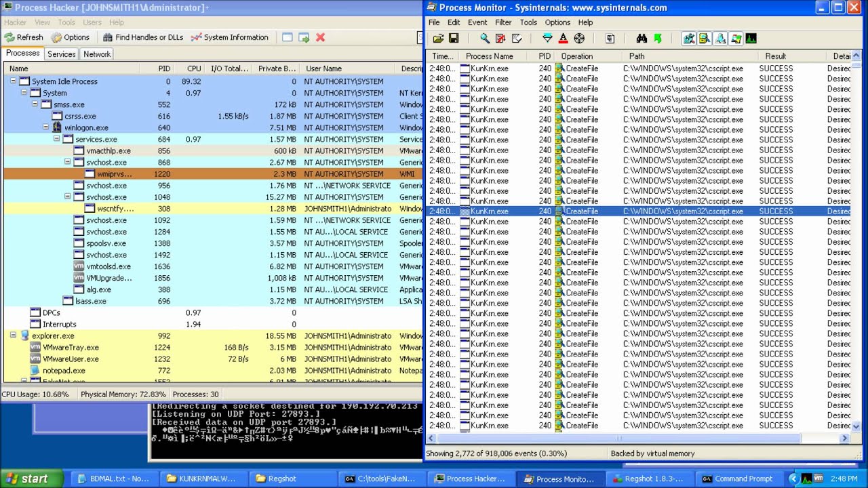Open the Filter menu in Process Monitor
Screen dimensions: 868x488
(503, 22)
